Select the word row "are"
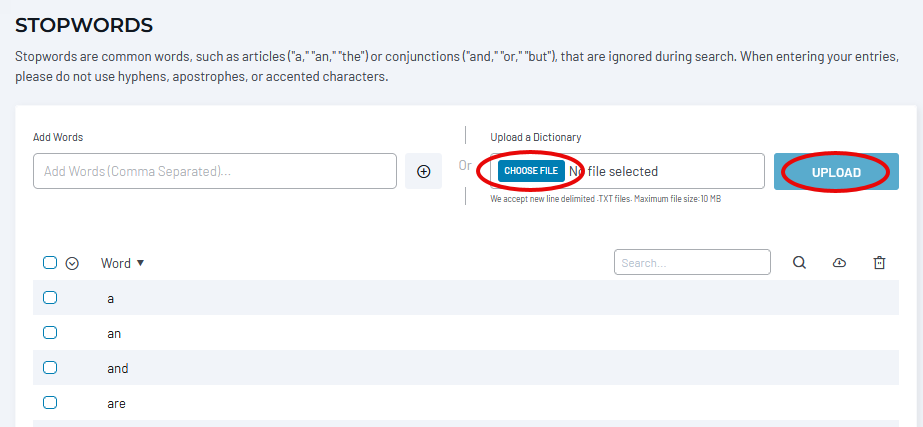The image size is (923, 427). [x=466, y=403]
